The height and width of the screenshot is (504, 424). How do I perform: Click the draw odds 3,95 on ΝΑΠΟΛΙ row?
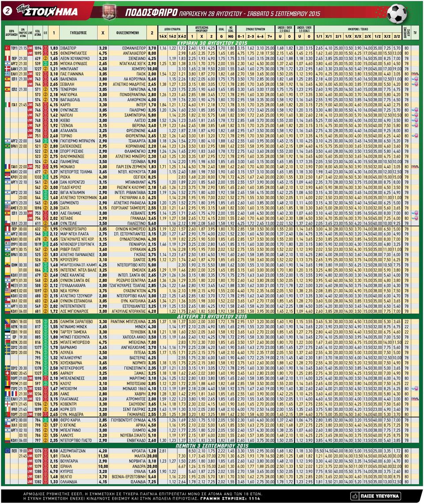coord(103,115)
